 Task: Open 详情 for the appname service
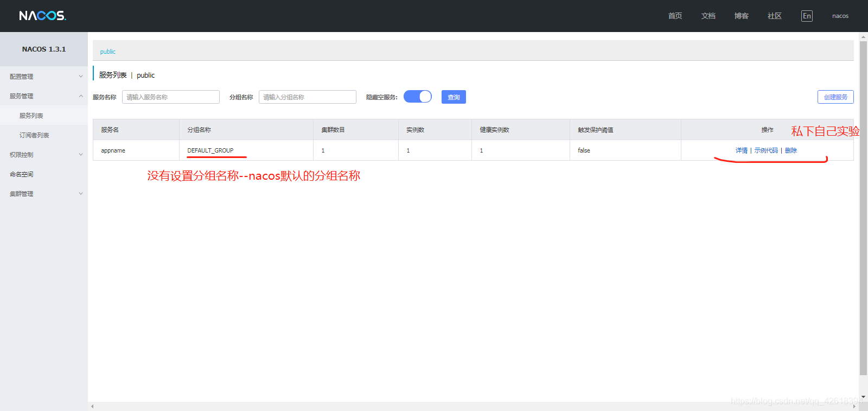pyautogui.click(x=742, y=150)
